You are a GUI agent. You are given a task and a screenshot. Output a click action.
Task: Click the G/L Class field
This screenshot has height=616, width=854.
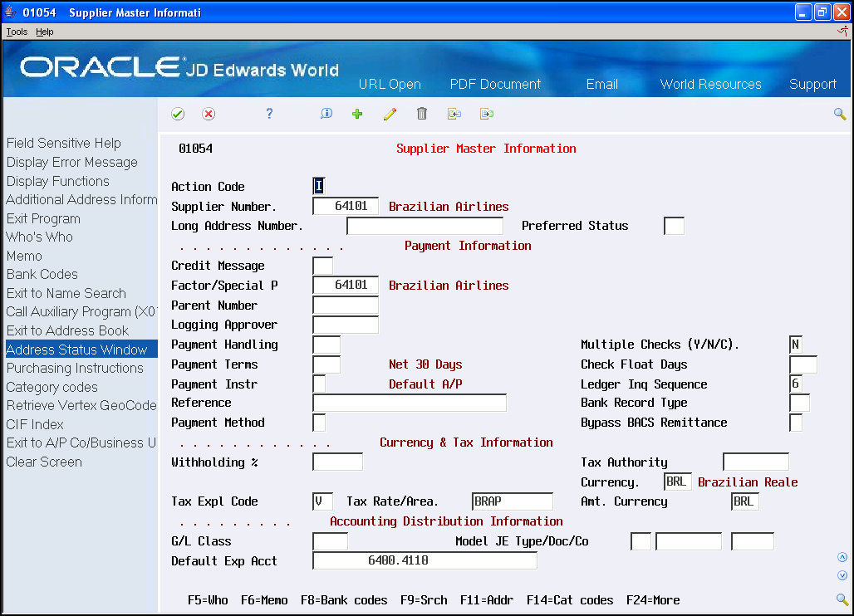pyautogui.click(x=330, y=541)
